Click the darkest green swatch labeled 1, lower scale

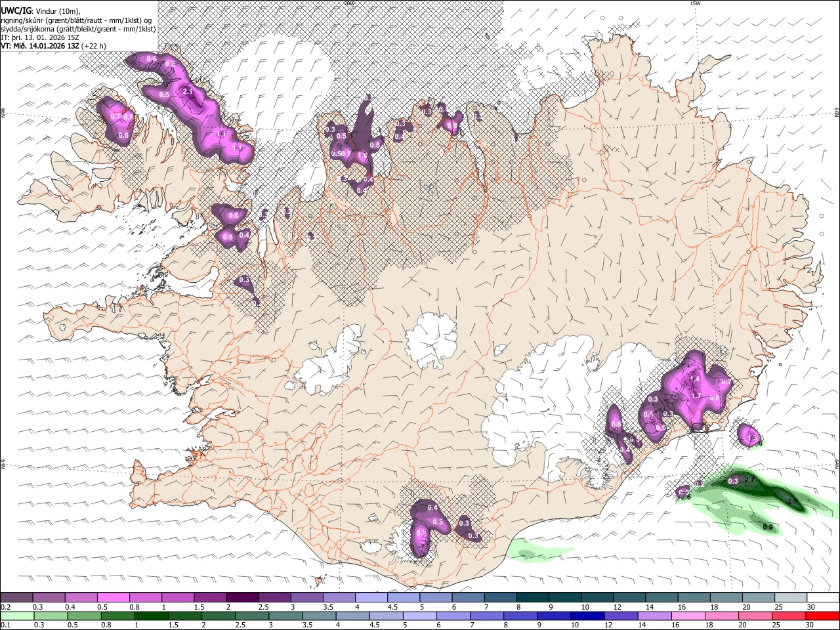[152, 616]
